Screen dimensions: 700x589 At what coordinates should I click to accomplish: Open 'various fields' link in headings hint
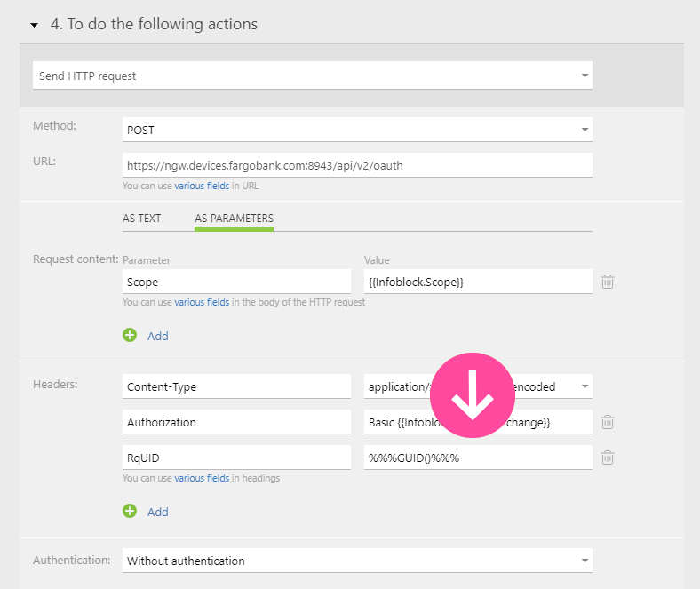pos(202,478)
